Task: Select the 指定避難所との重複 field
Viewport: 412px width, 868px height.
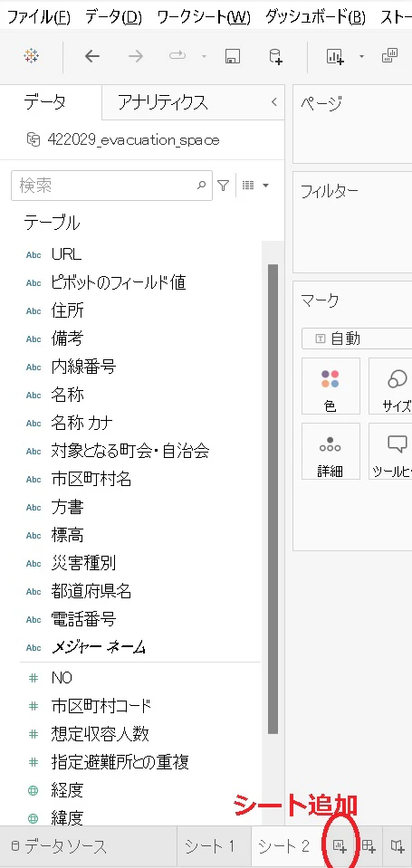Action: (120, 762)
